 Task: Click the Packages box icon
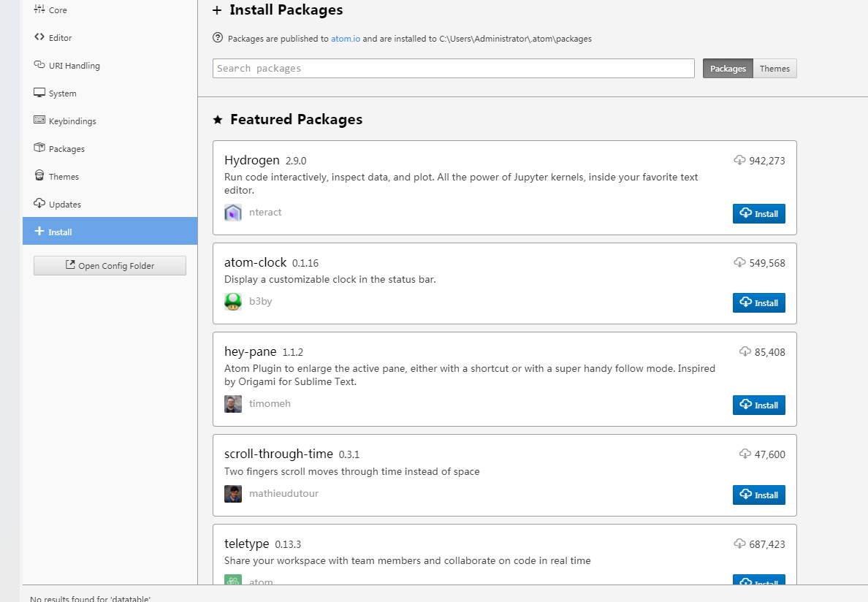pos(39,147)
